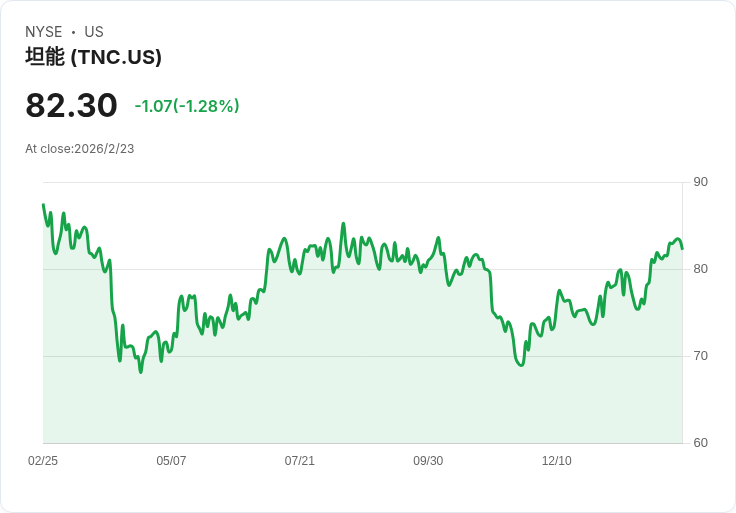Click the 02/25 date axis label
Image resolution: width=736 pixels, height=513 pixels.
[43, 461]
